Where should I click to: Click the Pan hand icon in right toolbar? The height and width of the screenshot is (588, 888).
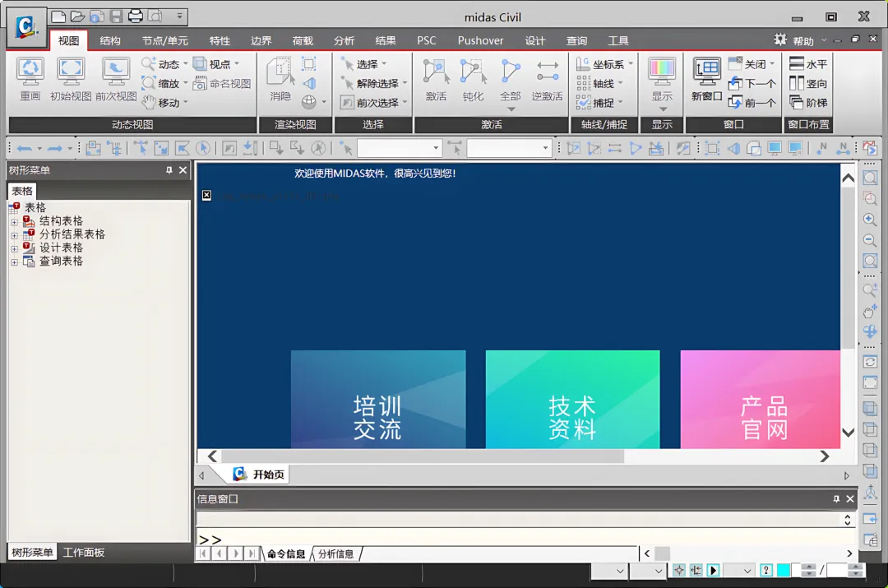(x=870, y=311)
